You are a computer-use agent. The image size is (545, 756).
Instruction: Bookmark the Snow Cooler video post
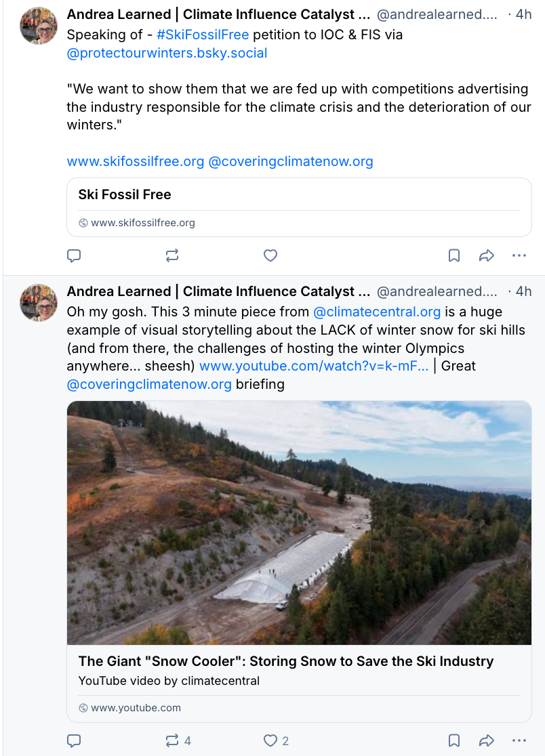[x=454, y=740]
